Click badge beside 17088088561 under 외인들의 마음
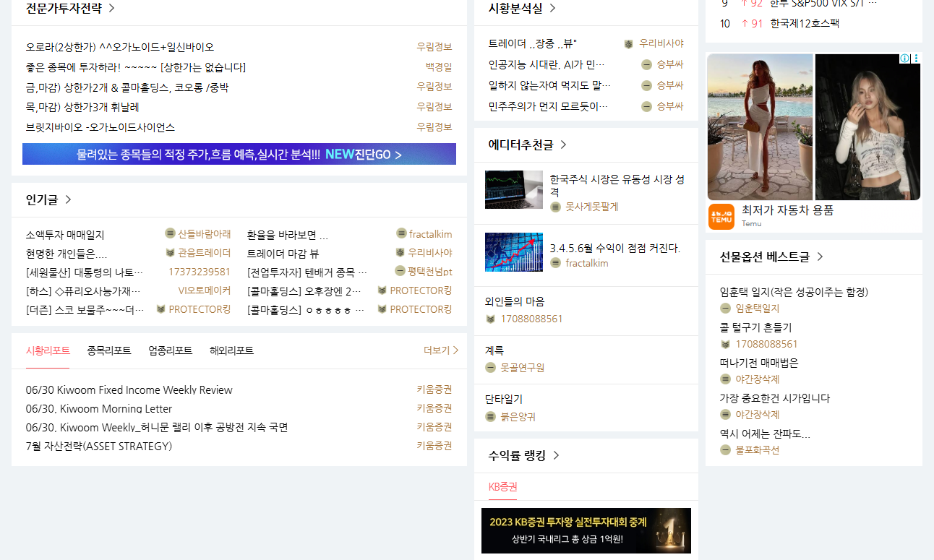Image resolution: width=934 pixels, height=560 pixels. [491, 319]
